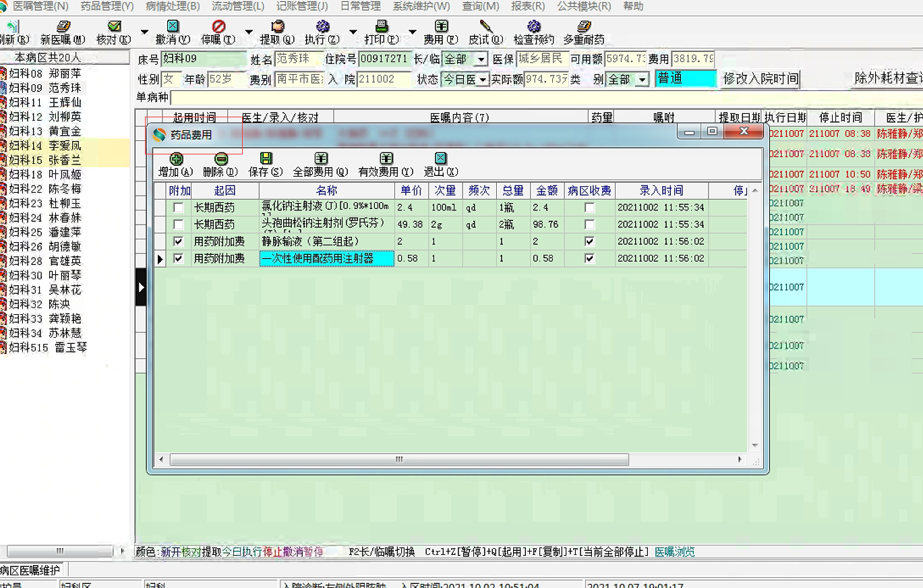
Task: Open the 日常管理 menu
Action: [361, 6]
